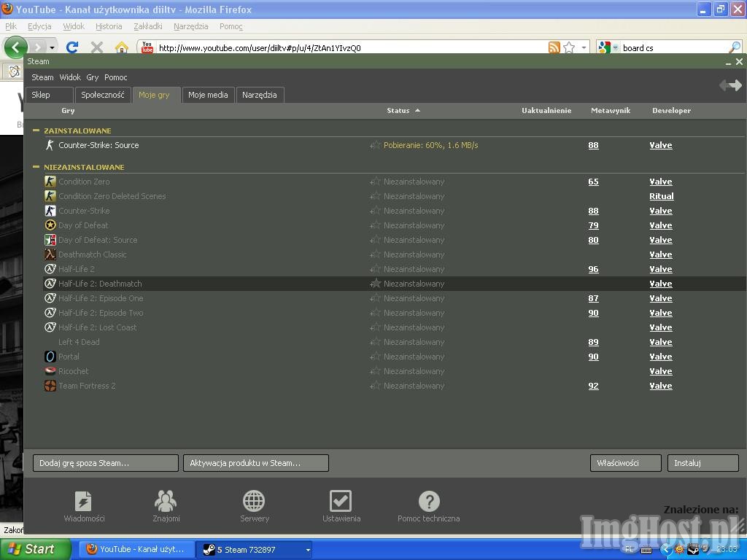The height and width of the screenshot is (560, 747).
Task: Open the Widok menu in Steam
Action: click(x=70, y=77)
